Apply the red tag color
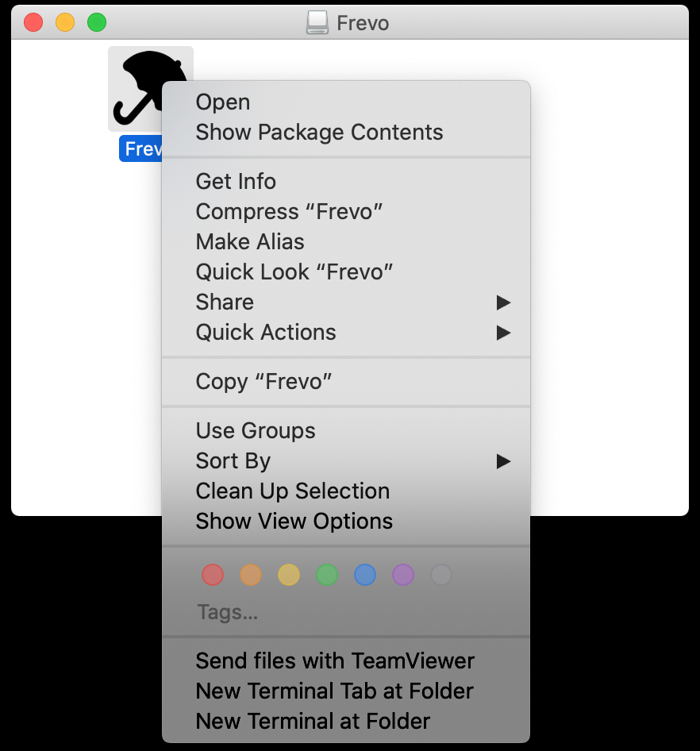This screenshot has width=700, height=751. (213, 574)
